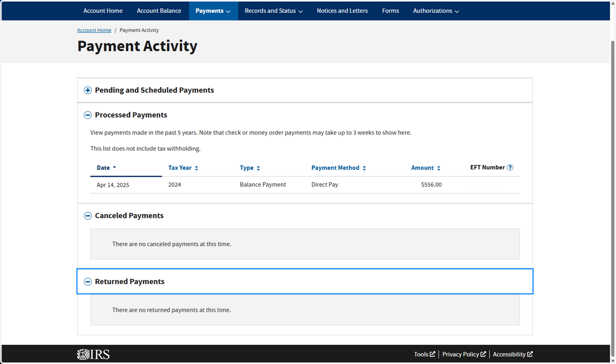Expand the Pending and Scheduled Payments heading
616x364 pixels.
tap(154, 90)
